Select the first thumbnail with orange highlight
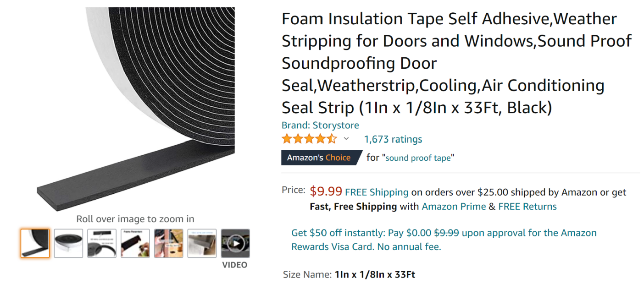The height and width of the screenshot is (284, 644). coord(35,243)
